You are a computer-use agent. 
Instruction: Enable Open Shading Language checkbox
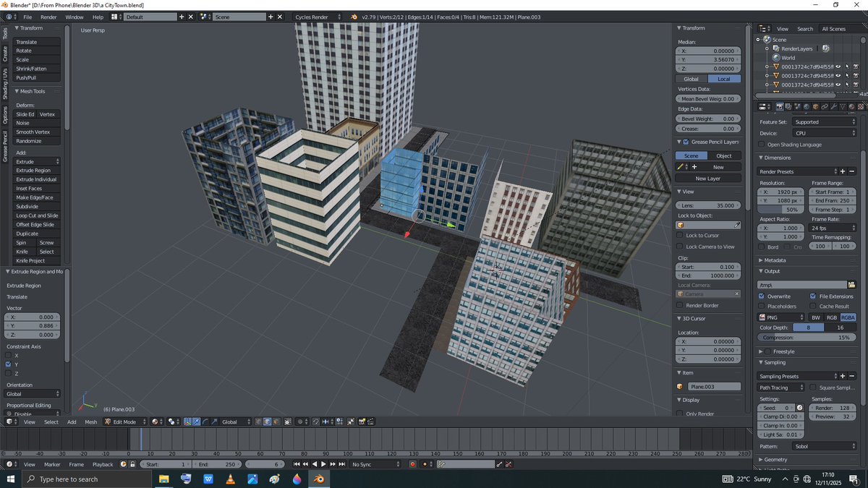click(x=761, y=145)
